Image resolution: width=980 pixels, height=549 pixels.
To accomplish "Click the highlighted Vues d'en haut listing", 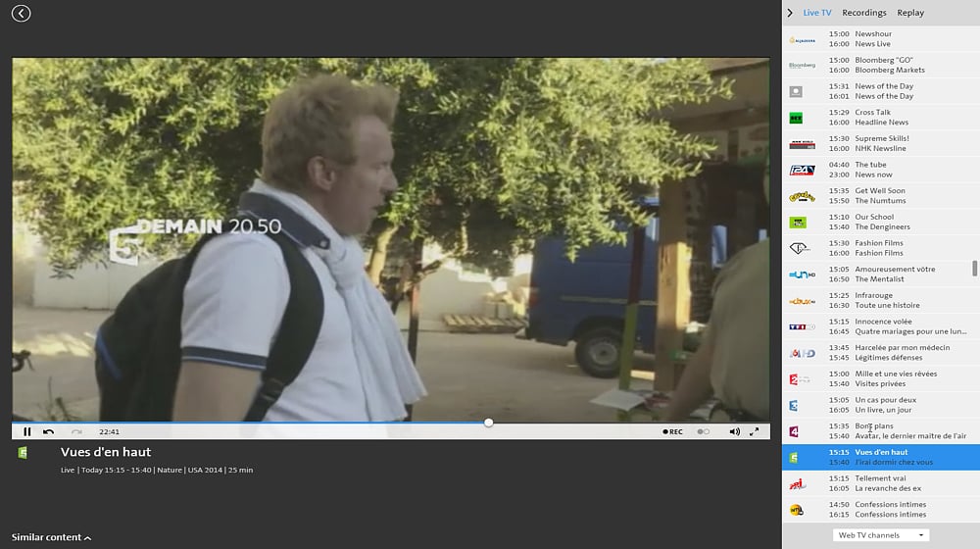I will (881, 457).
